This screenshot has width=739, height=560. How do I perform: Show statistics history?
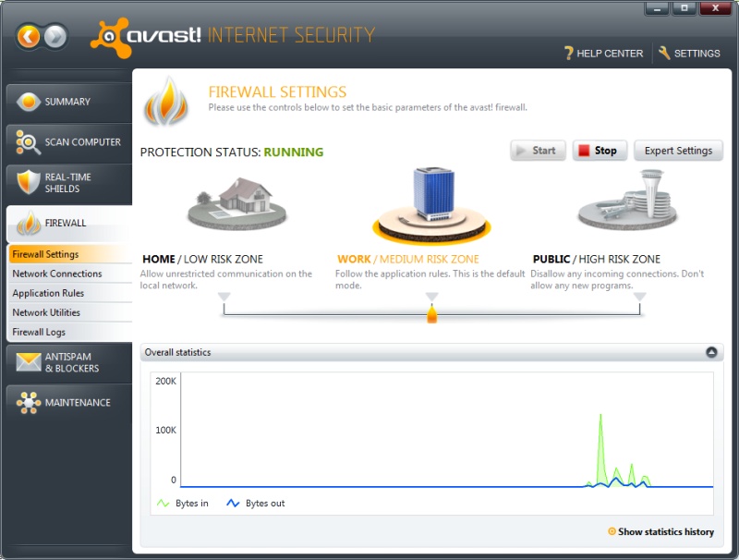660,531
